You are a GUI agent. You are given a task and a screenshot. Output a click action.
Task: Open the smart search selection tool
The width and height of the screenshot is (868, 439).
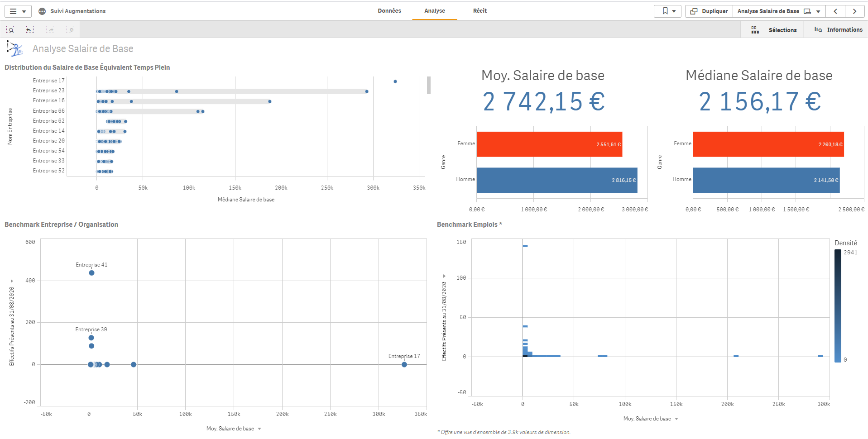click(10, 29)
